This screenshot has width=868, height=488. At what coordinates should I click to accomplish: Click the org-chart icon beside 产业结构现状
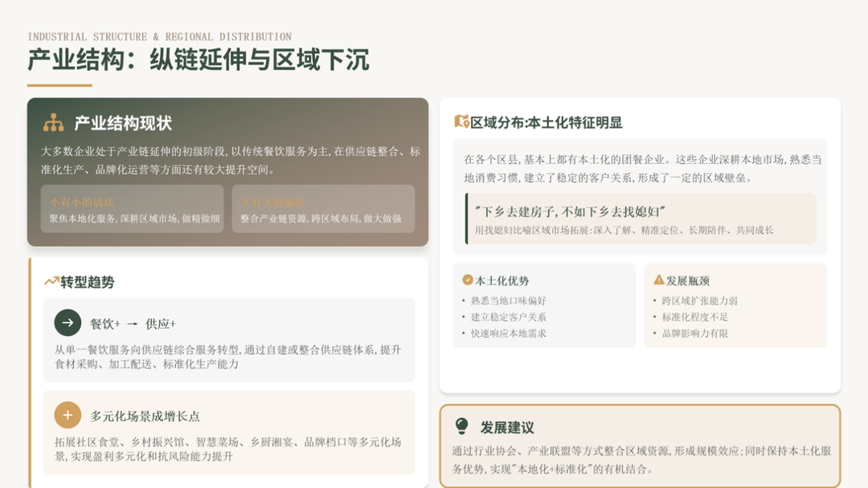click(53, 123)
